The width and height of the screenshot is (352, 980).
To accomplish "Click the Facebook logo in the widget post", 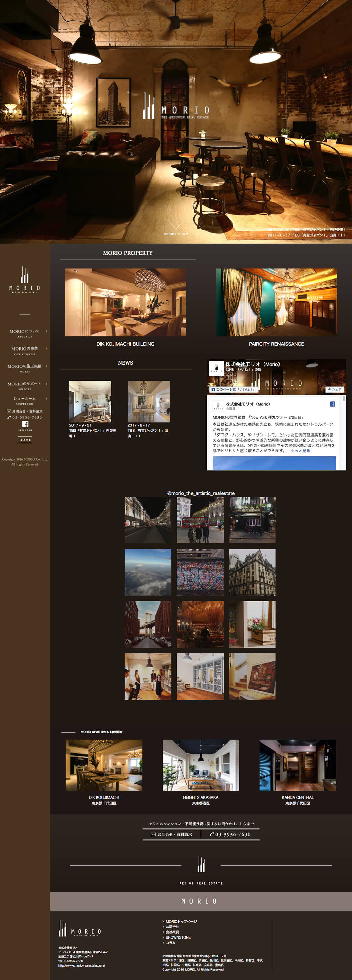I will point(332,404).
